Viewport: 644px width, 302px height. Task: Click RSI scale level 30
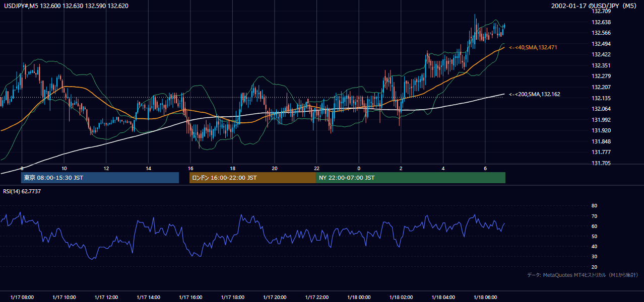pos(594,257)
